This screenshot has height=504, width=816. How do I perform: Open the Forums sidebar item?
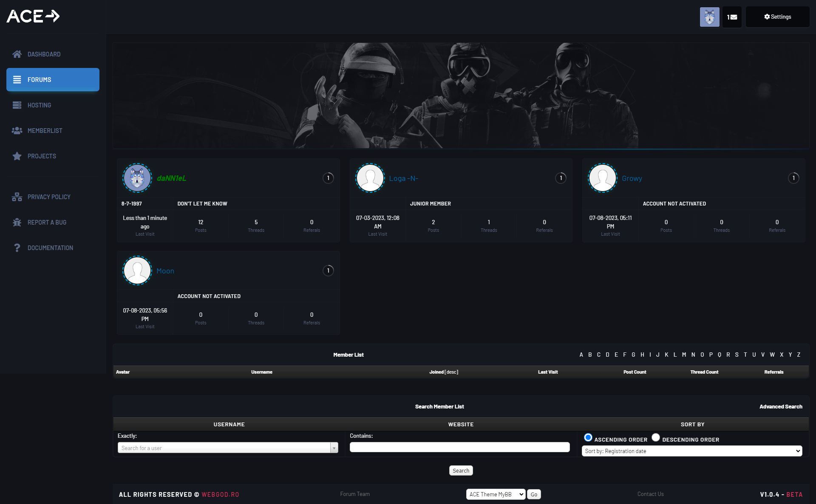point(53,80)
